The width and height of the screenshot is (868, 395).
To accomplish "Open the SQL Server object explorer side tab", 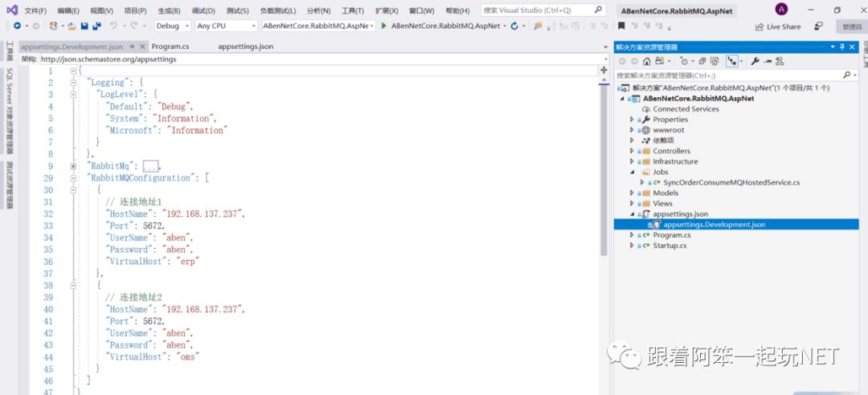I will (10, 111).
